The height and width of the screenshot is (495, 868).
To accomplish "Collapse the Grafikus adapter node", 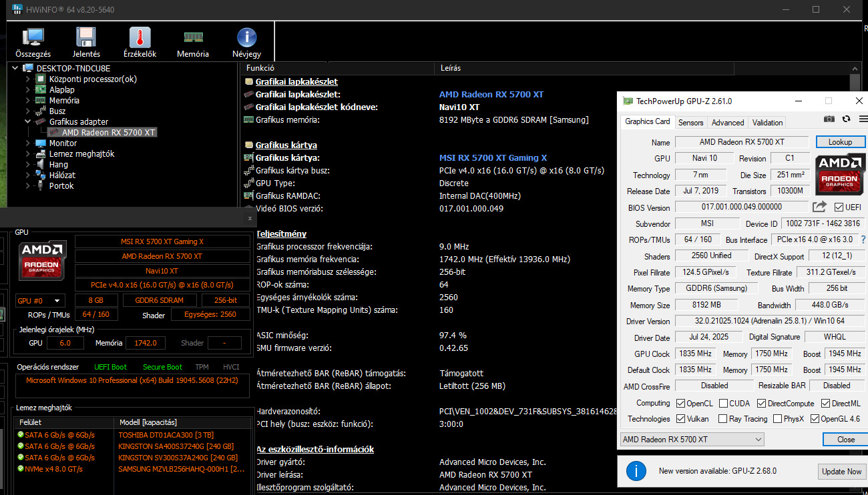I will (28, 121).
